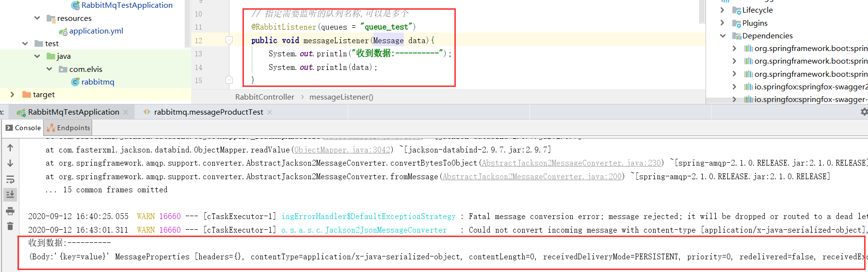This screenshot has height=272, width=868.
Task: Click the console Up the stack trace arrow
Action: pyautogui.click(x=10, y=148)
